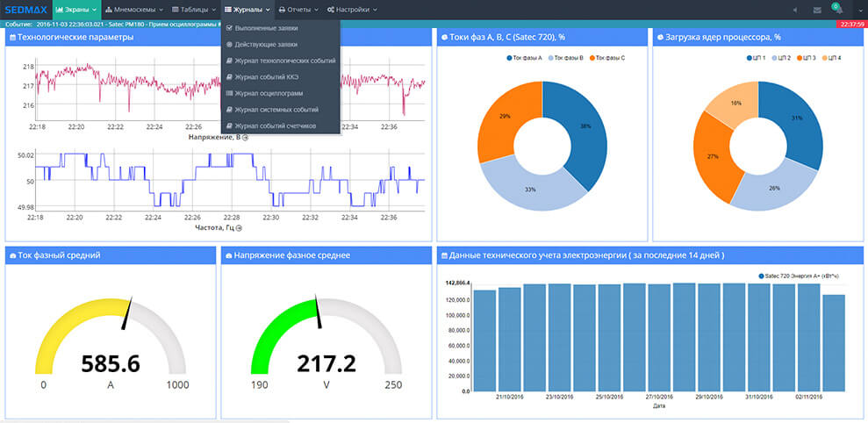
Task: Toggle Satec 720 Энергия A+ legend series
Action: [x=800, y=276]
